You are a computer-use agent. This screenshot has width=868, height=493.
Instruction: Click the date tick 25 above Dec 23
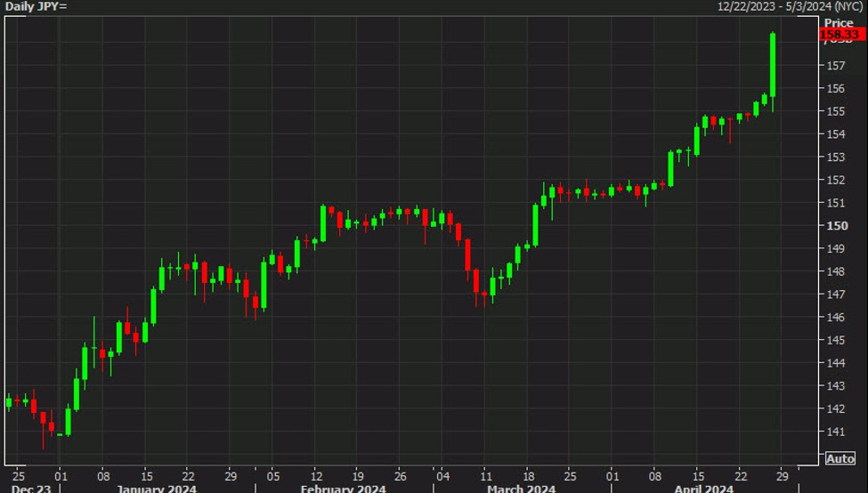tap(19, 476)
